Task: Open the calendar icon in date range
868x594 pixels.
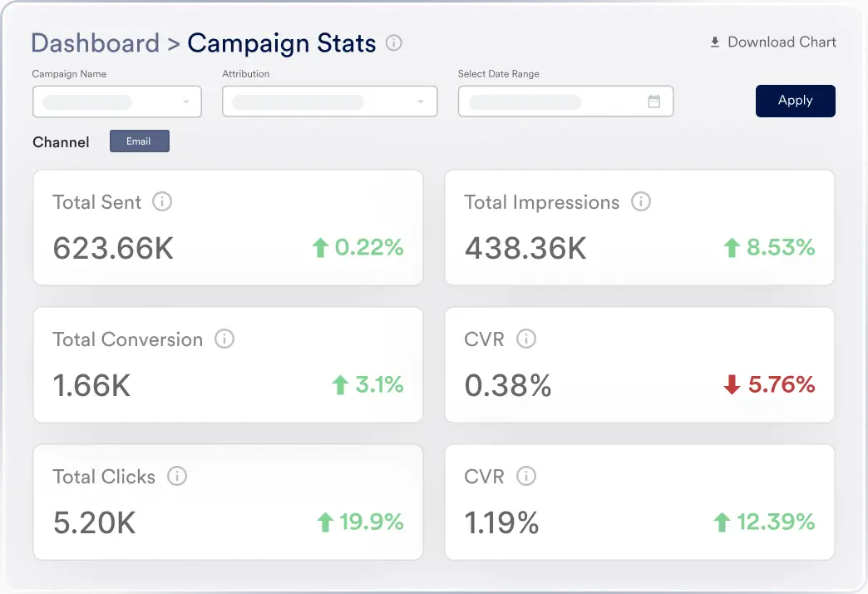Action: click(x=654, y=101)
